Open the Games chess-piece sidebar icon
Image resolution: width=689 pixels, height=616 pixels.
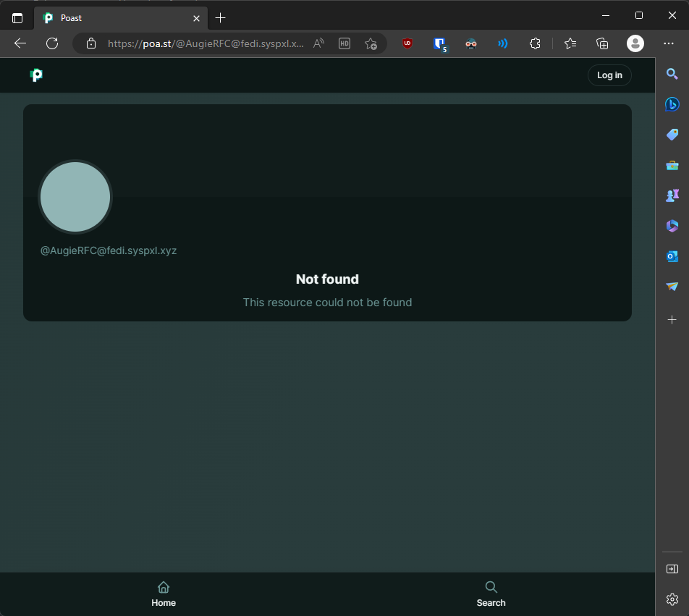click(672, 195)
